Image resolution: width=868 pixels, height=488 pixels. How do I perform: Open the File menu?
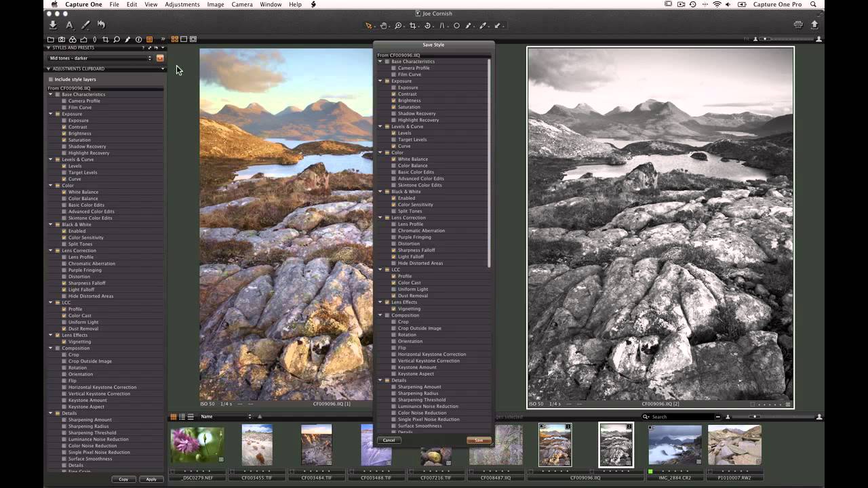point(115,5)
